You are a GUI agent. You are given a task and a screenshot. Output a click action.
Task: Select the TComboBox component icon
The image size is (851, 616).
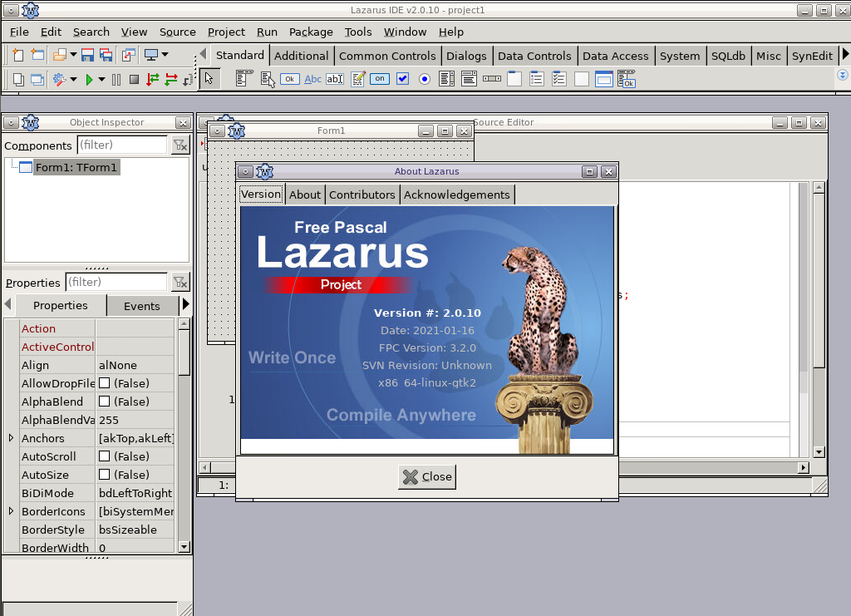coord(469,79)
